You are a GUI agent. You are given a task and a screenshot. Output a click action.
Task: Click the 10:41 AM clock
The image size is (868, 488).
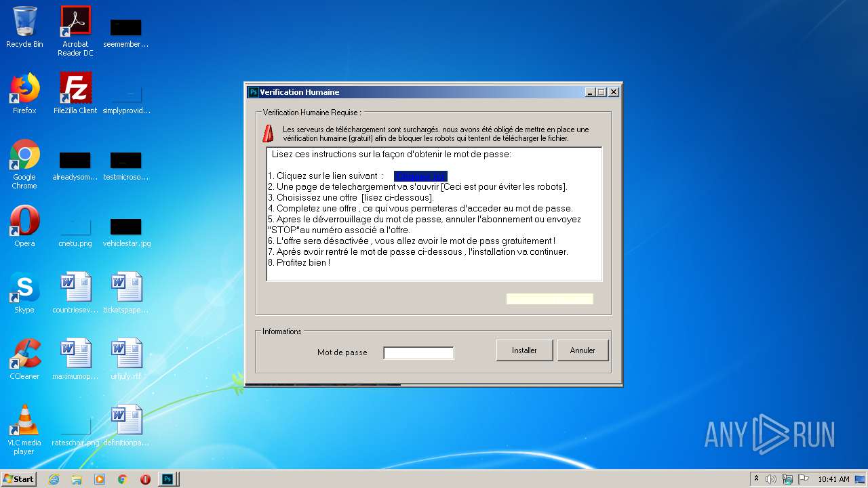pos(833,479)
